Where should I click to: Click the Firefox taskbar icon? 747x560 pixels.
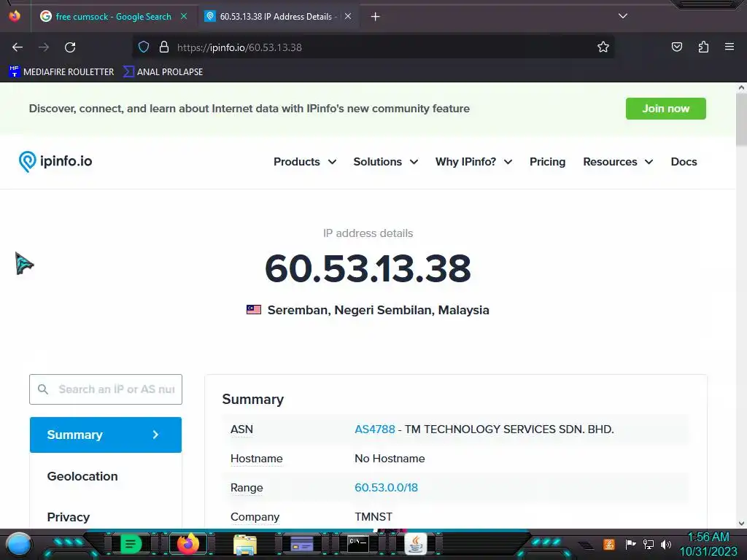[187, 544]
